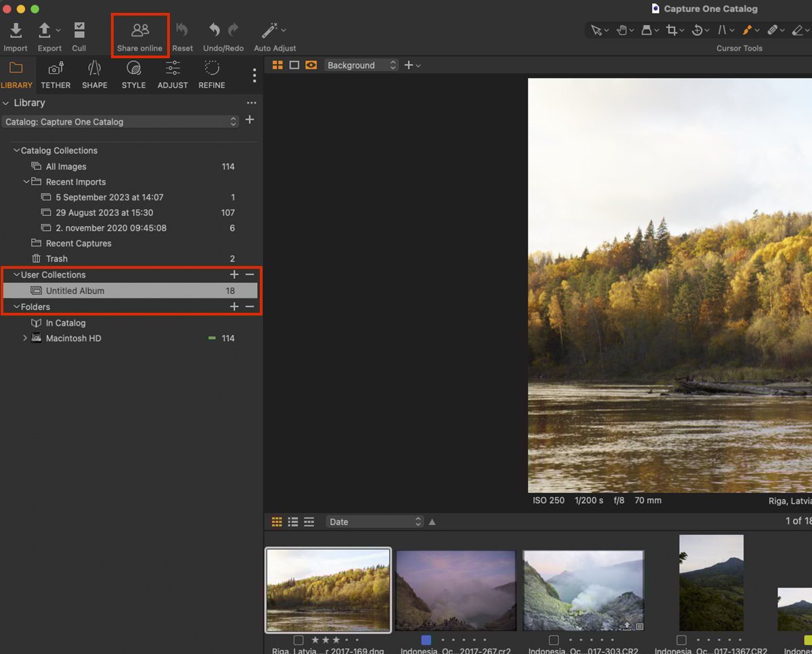
Task: Switch to the ADJUST tab
Action: 173,74
